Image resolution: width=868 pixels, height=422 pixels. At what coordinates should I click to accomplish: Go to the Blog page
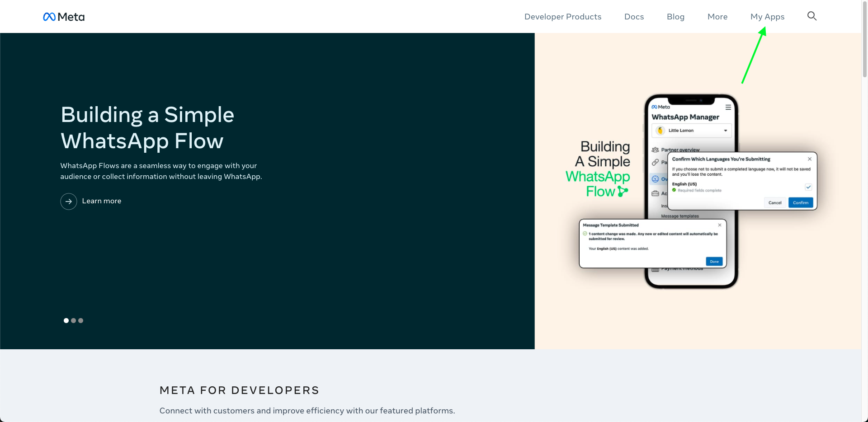point(675,17)
